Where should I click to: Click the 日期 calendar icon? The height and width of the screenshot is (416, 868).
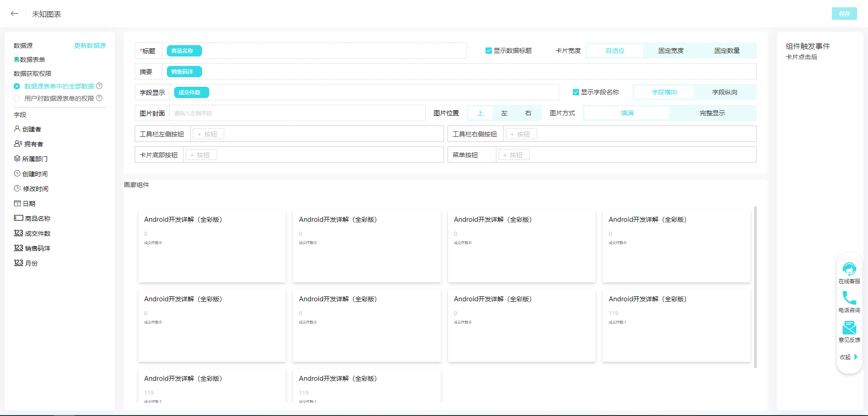pyautogui.click(x=18, y=203)
